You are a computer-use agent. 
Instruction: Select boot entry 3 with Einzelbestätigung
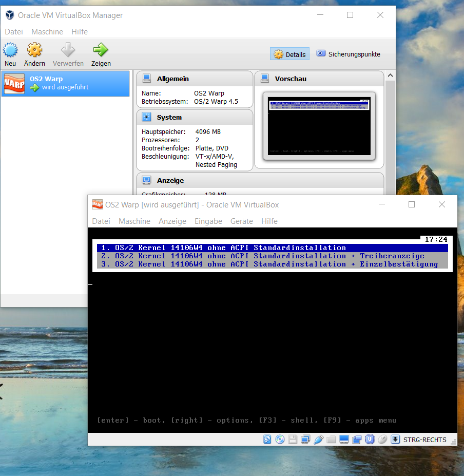tap(272, 264)
